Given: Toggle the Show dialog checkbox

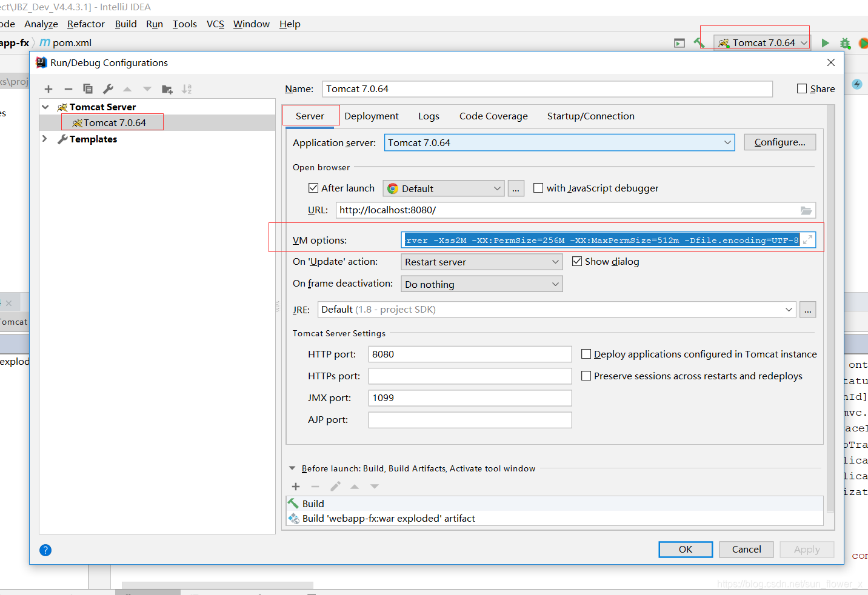Looking at the screenshot, I should pos(577,261).
